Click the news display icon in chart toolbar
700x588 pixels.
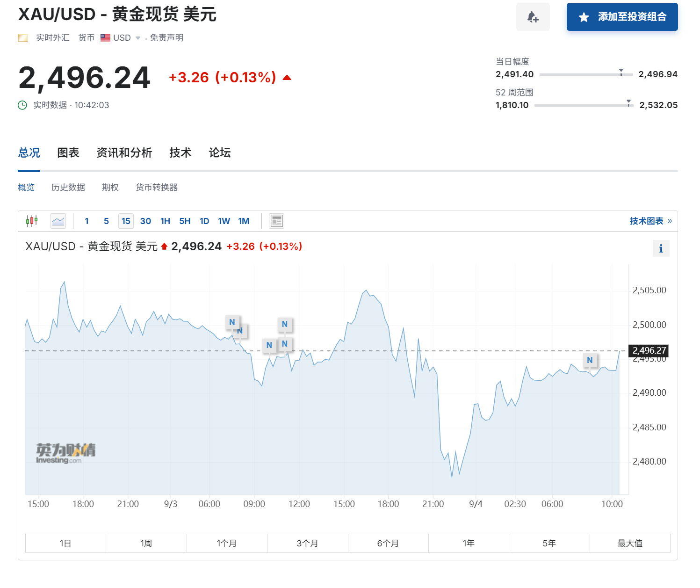277,221
